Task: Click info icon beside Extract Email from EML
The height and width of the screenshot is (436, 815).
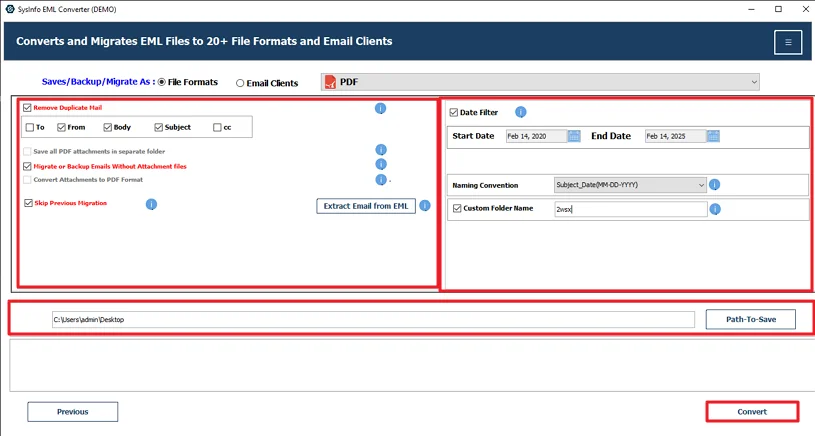Action: pos(425,206)
